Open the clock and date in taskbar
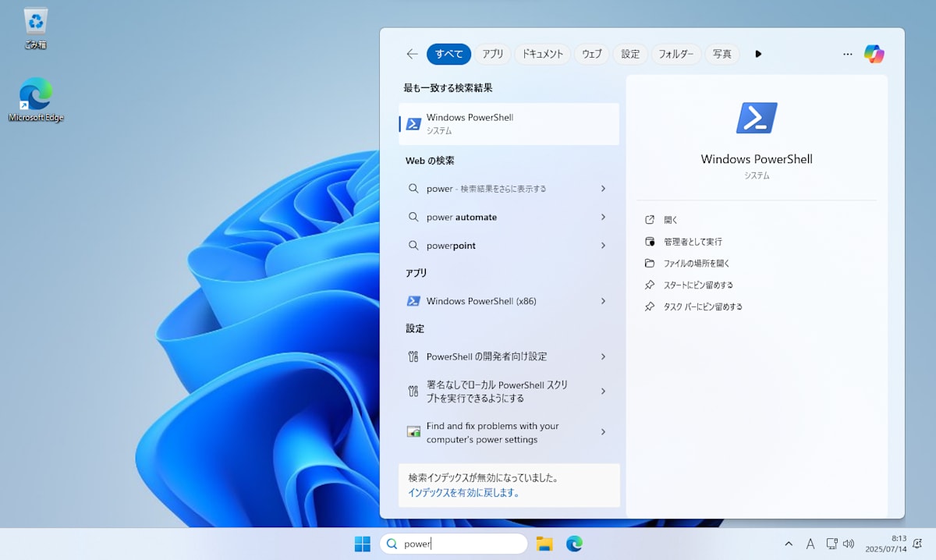936x560 pixels. (x=886, y=544)
